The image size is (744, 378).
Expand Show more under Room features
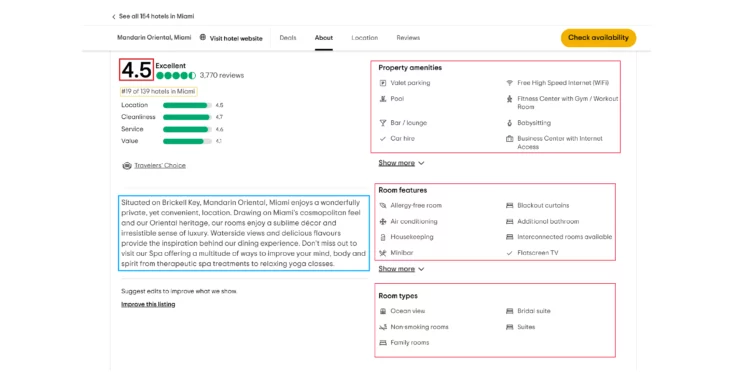click(401, 269)
